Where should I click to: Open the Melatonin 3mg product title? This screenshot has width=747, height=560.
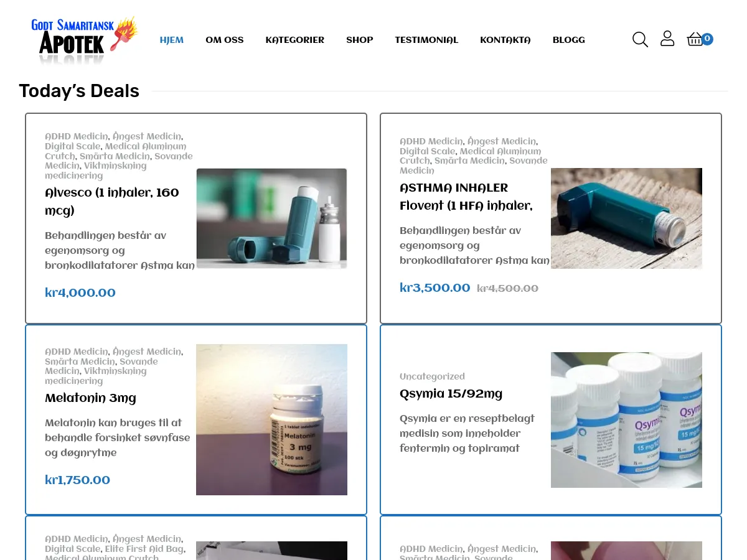(x=90, y=398)
